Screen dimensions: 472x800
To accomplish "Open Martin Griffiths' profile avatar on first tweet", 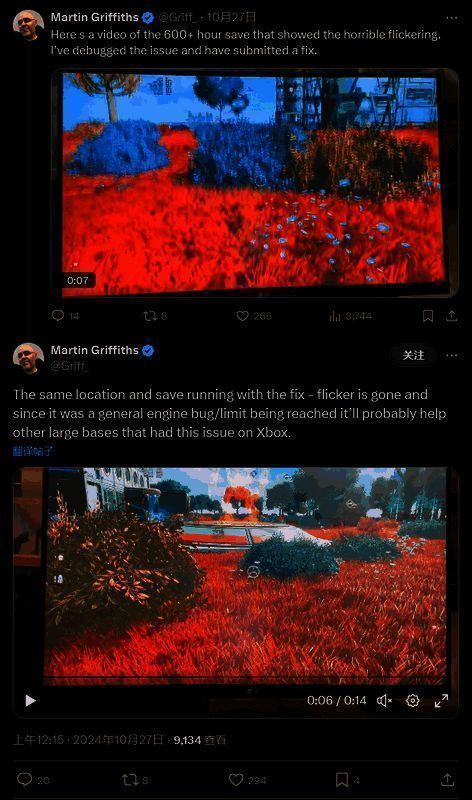I will point(28,25).
